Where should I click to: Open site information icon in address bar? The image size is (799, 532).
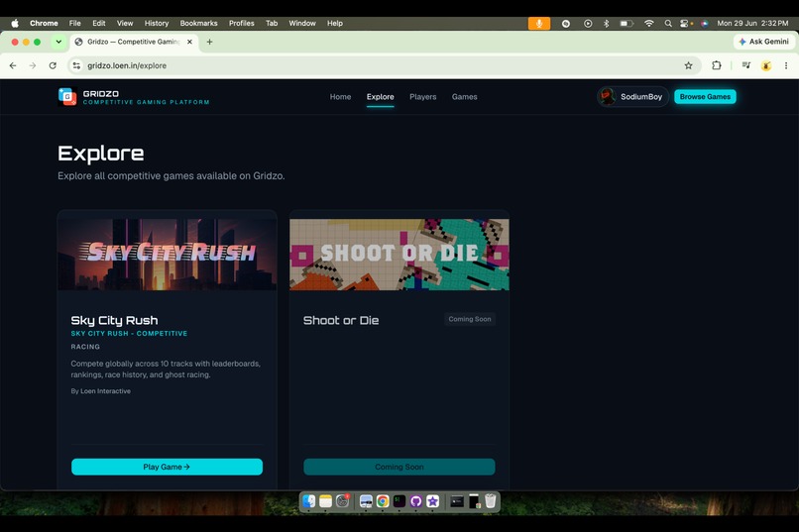[76, 65]
